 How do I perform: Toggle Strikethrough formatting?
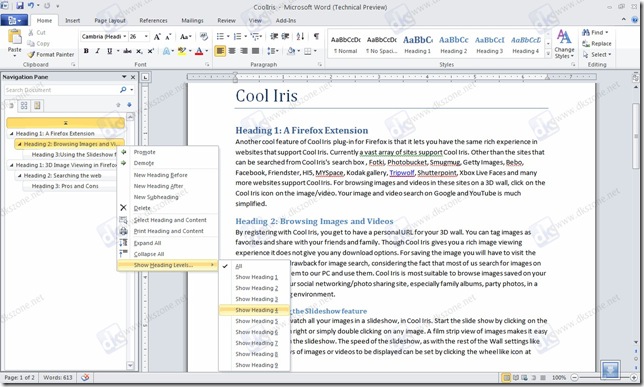coord(127,51)
